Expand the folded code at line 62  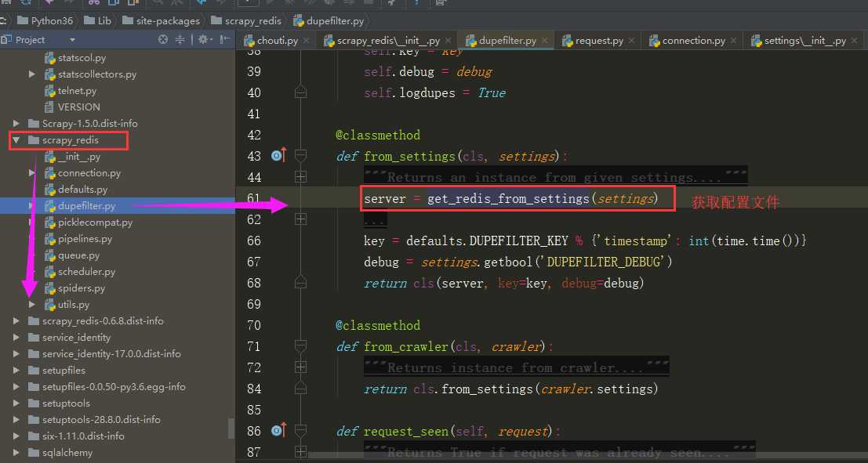pos(300,219)
